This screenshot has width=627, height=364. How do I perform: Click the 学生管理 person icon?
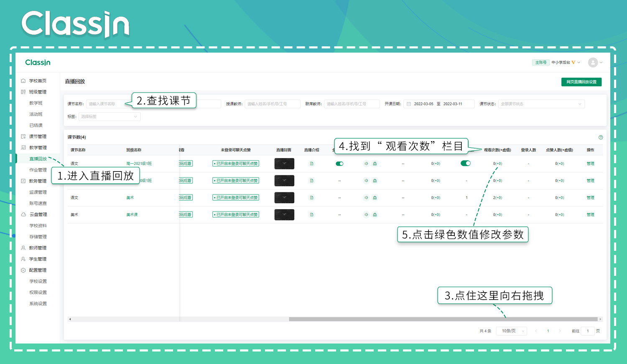(x=23, y=259)
